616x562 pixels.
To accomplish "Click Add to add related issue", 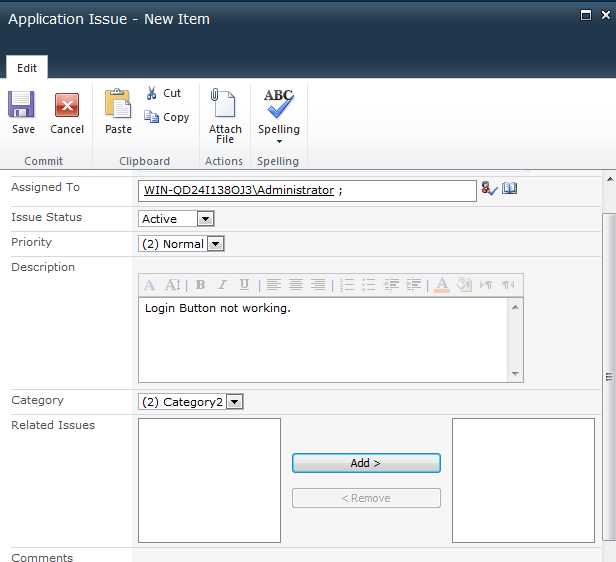I will coord(366,463).
